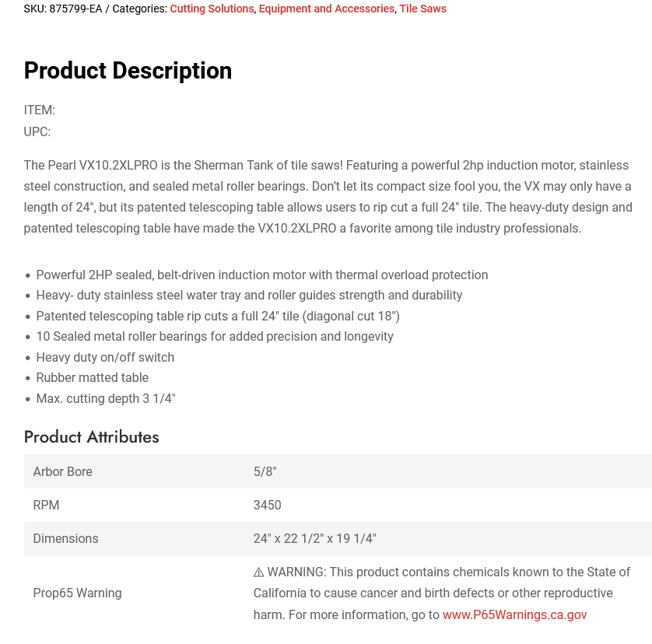Screen dimensions: 652x644
Task: Click the Heavy duty on/off switch bullet
Action: pos(105,357)
